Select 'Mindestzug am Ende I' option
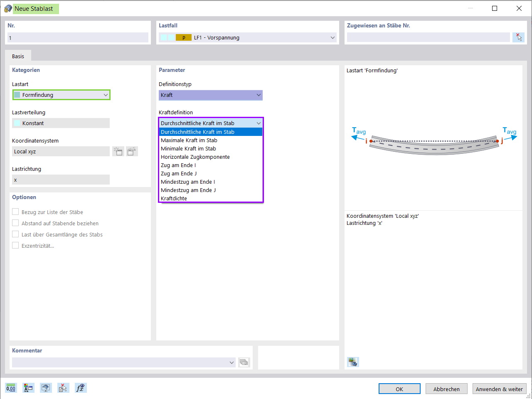532x399 pixels. point(211,182)
